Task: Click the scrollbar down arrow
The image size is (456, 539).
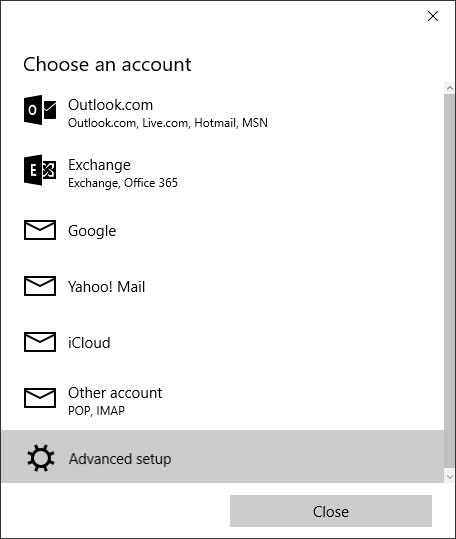Action: (x=449, y=476)
